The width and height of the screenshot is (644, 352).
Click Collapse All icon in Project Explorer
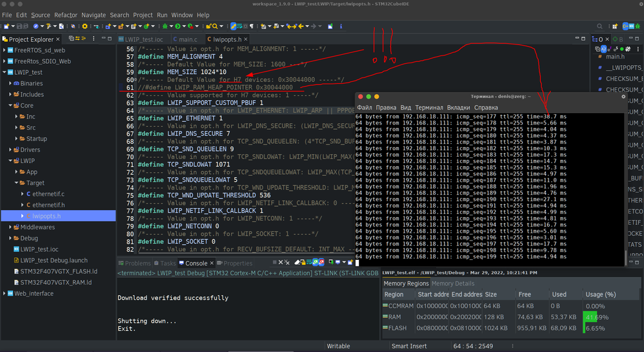coord(71,39)
